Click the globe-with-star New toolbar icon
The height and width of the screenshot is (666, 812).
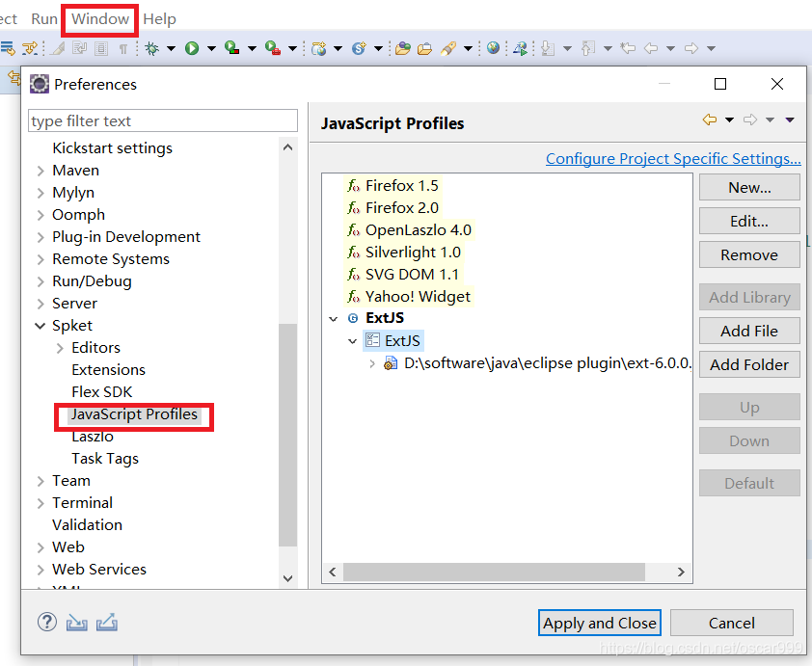pyautogui.click(x=318, y=48)
